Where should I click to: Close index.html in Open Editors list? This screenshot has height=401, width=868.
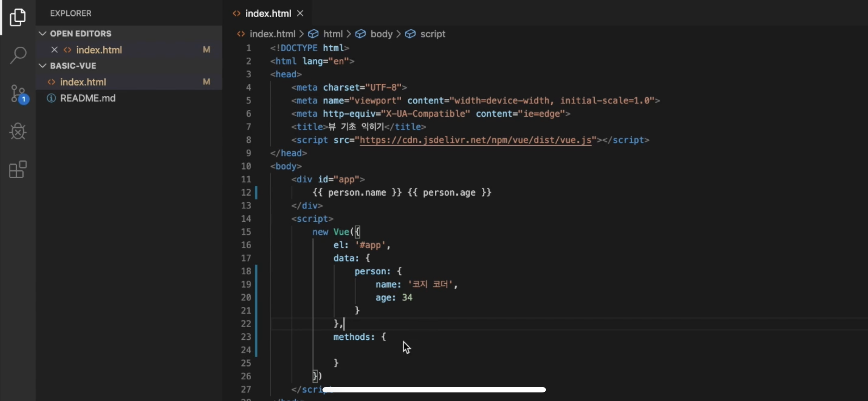(x=54, y=50)
